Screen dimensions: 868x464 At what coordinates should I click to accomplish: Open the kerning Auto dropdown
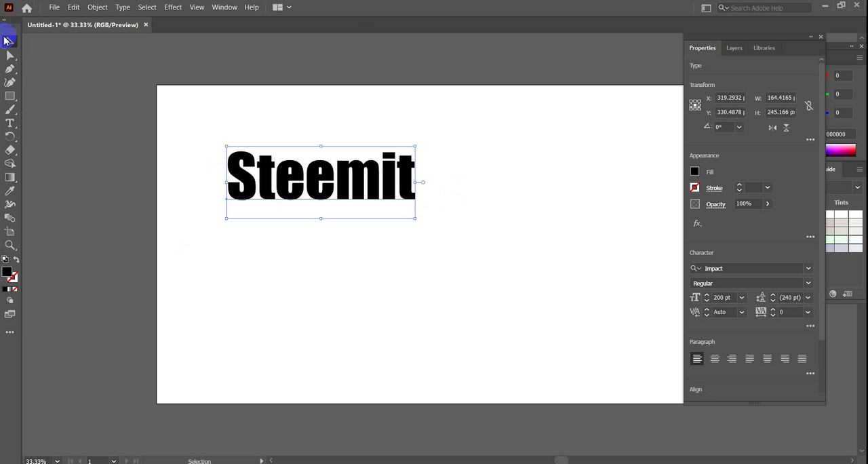pos(742,312)
